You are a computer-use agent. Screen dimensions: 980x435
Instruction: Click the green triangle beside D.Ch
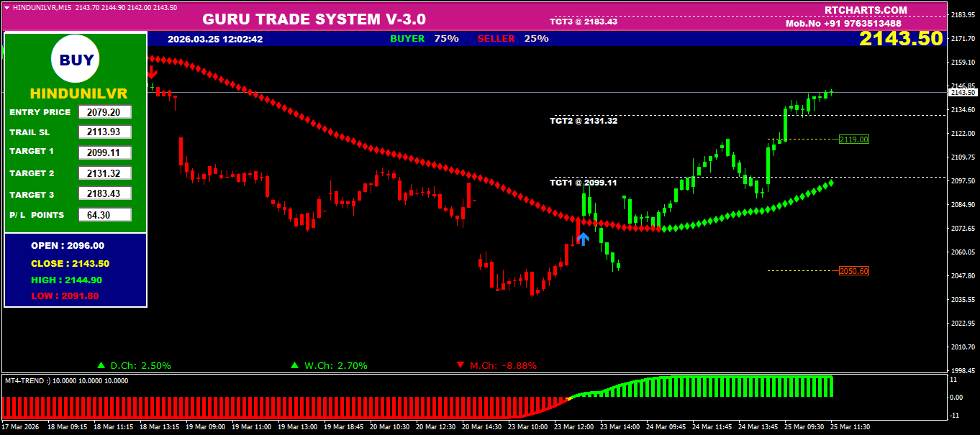[x=101, y=365]
